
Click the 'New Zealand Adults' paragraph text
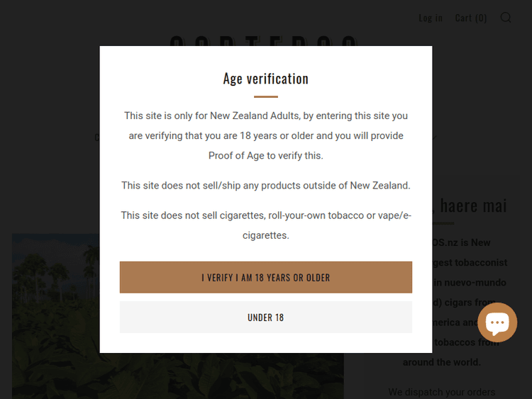click(265, 116)
